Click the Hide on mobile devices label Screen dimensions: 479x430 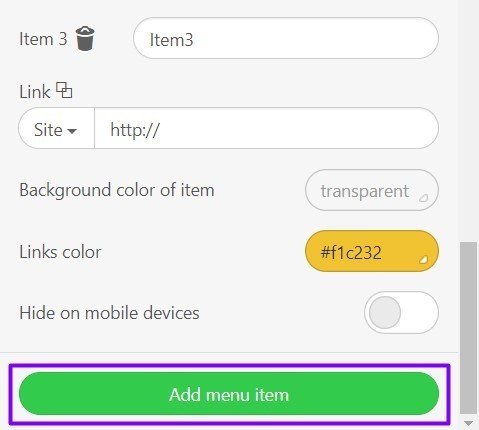(x=109, y=313)
